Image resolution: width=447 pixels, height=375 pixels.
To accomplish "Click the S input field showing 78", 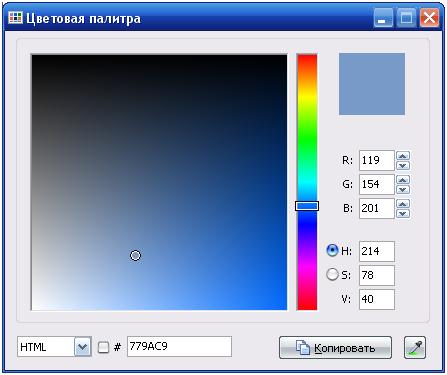I will [377, 275].
